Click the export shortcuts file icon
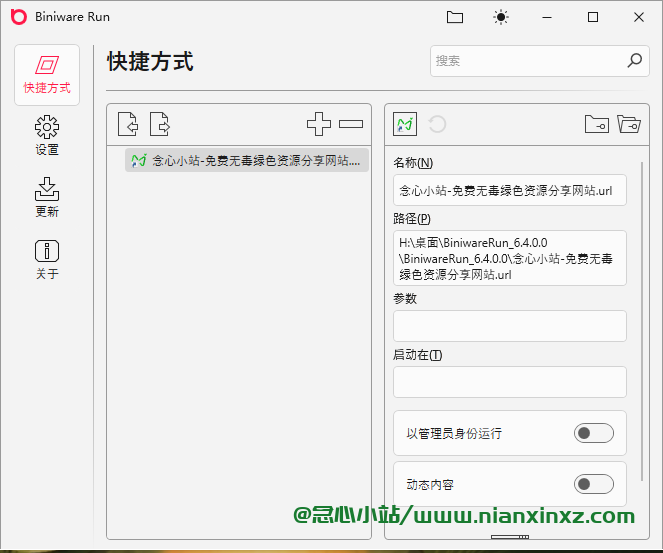This screenshot has width=663, height=553. tap(160, 124)
